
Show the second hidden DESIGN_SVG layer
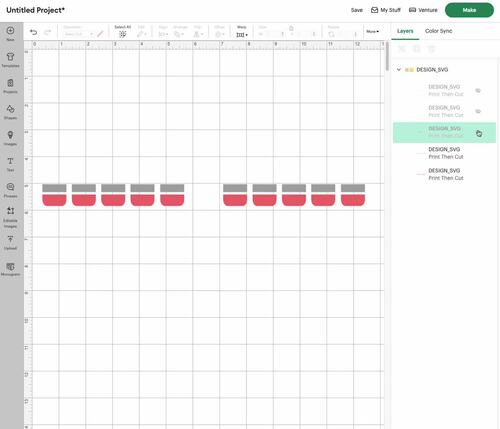coord(478,111)
